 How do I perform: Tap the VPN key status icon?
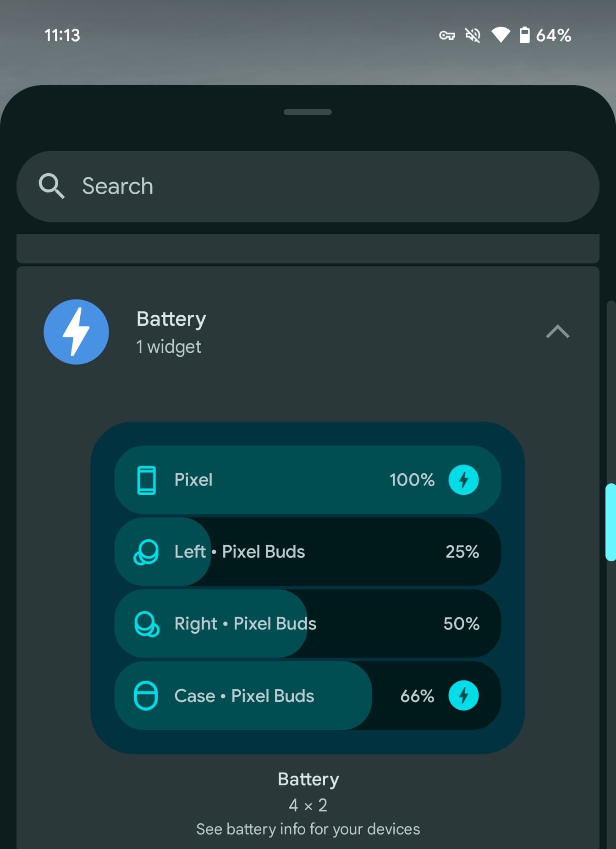(x=447, y=35)
